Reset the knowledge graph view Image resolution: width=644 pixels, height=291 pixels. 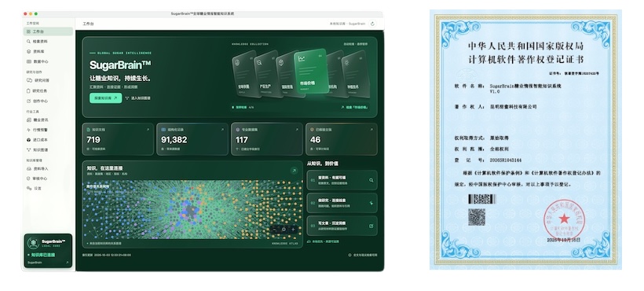coord(284,230)
